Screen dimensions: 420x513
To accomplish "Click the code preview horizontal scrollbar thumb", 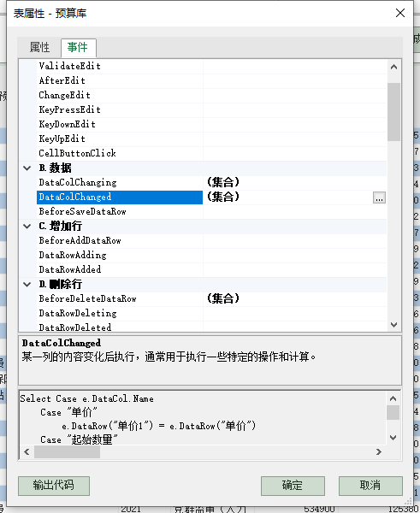I will point(67,451).
